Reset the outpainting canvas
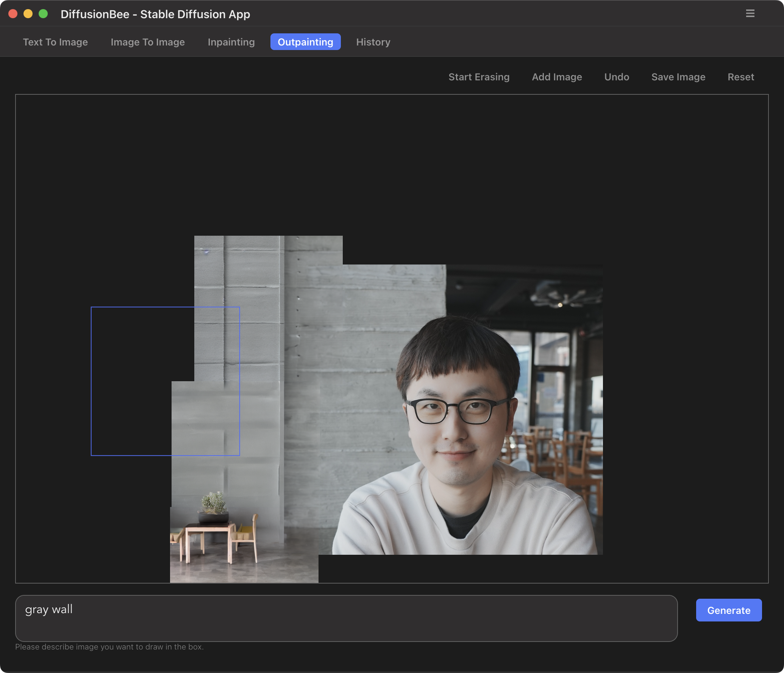This screenshot has height=673, width=784. click(x=740, y=77)
